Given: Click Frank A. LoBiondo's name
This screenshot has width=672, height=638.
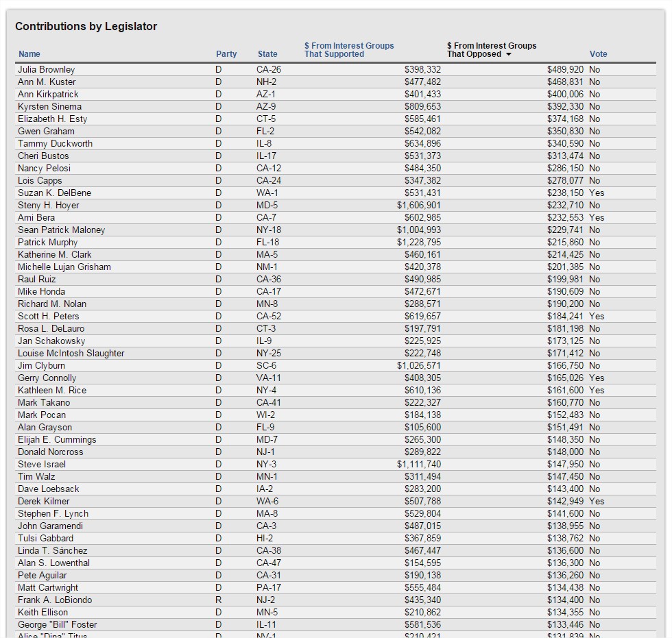Looking at the screenshot, I should (54, 600).
